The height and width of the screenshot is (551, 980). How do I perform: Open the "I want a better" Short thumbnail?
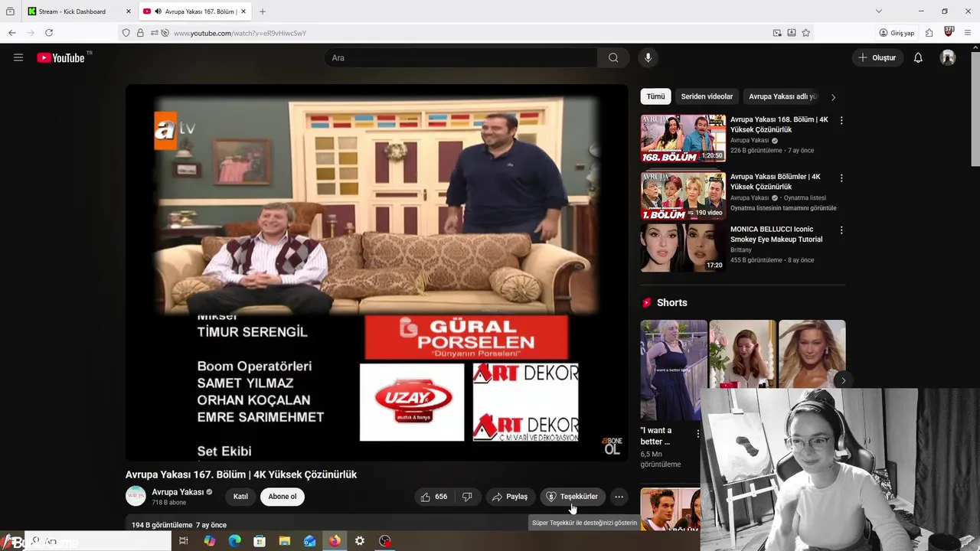tap(674, 370)
